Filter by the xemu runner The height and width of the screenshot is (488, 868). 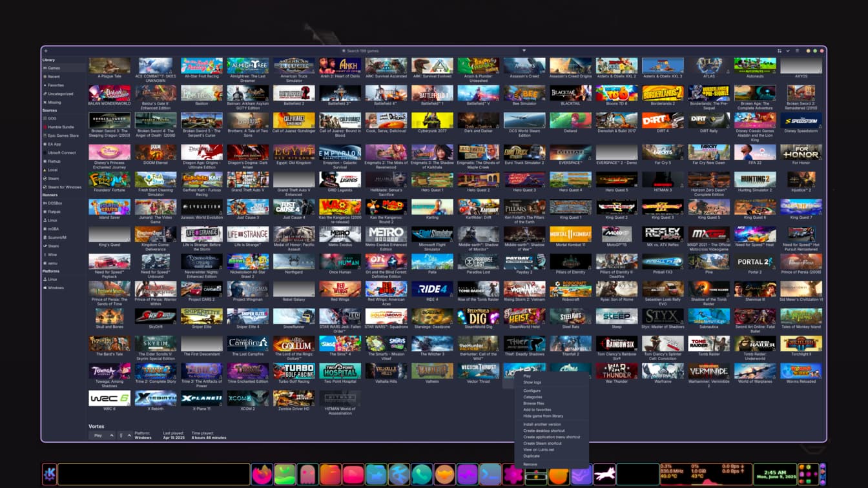63,263
